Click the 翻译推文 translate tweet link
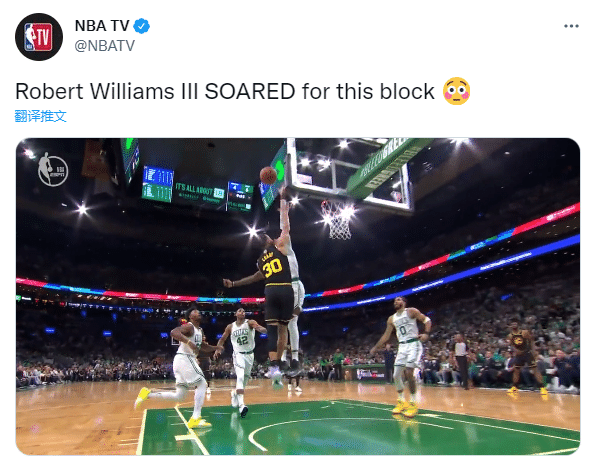This screenshot has height=459, width=594. (41, 116)
